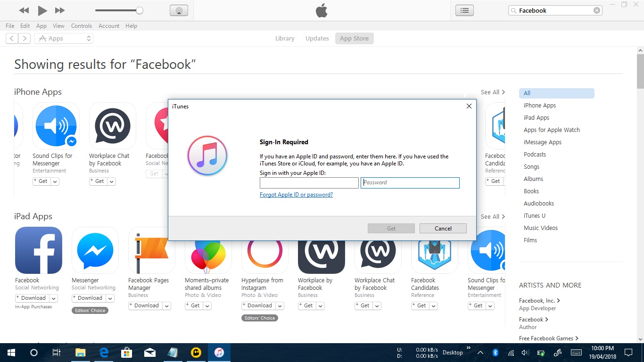Image resolution: width=644 pixels, height=362 pixels.
Task: Click the Facebook search field
Action: [555, 10]
